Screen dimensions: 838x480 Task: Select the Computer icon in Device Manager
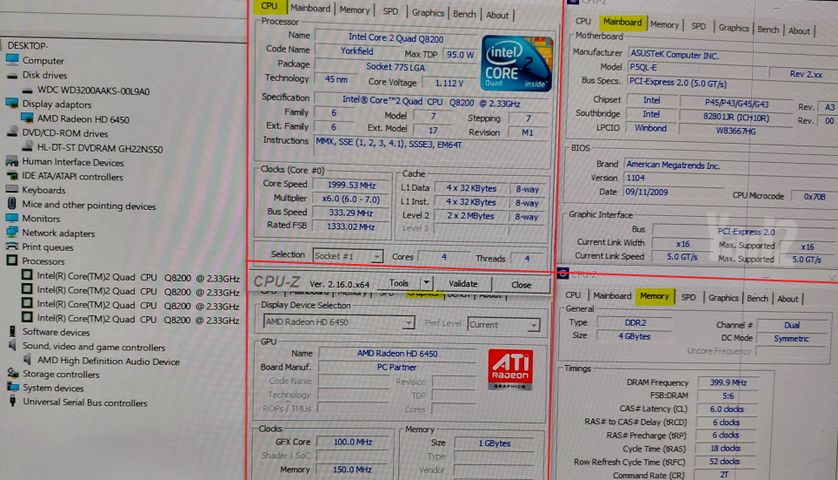coord(12,59)
